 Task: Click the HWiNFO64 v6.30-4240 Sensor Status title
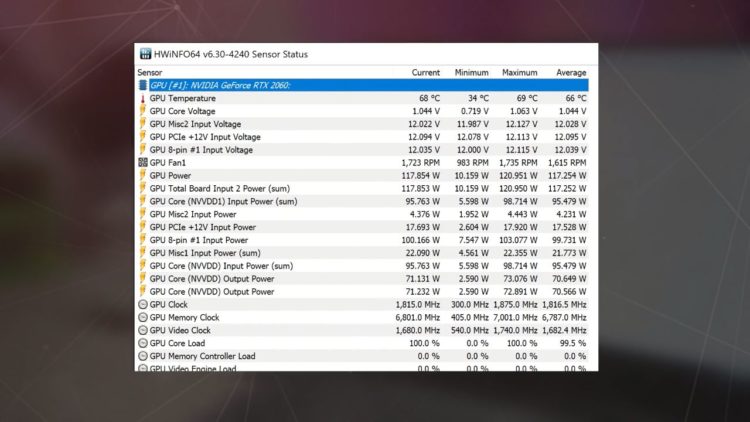[231, 54]
